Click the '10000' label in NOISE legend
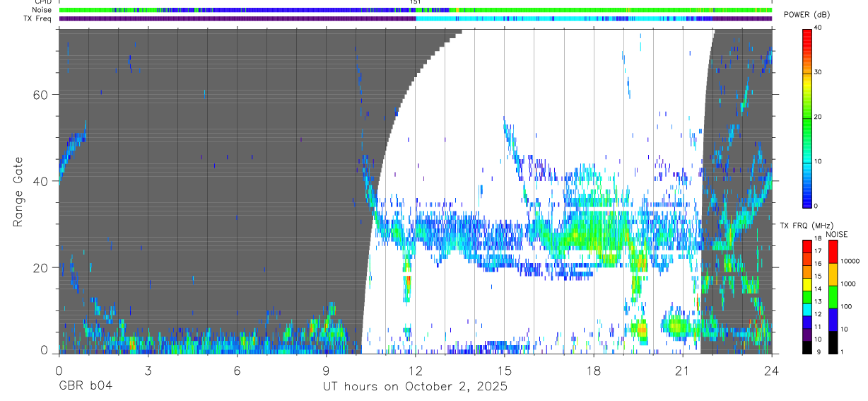Viewport: 868px width, 401px height. coord(850,261)
